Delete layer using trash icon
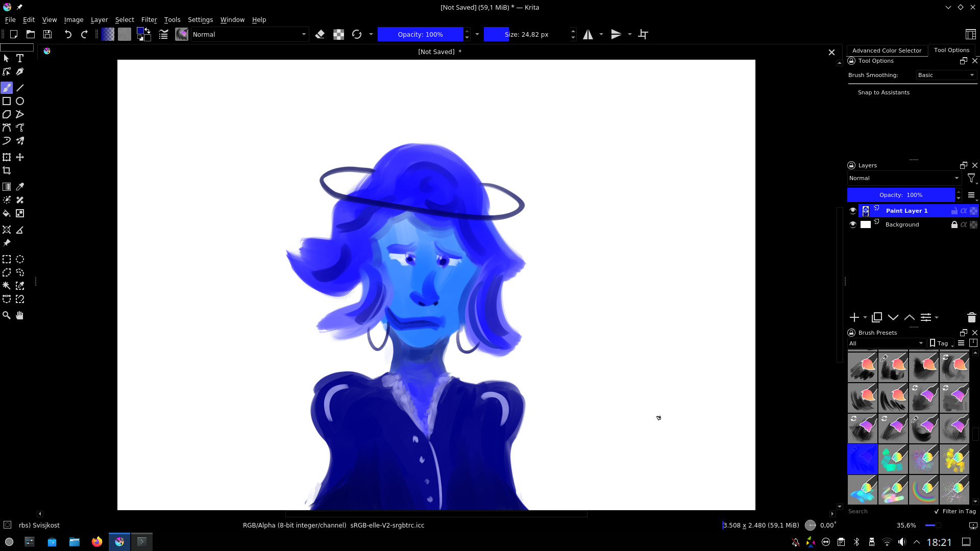The height and width of the screenshot is (551, 980). coord(971,317)
